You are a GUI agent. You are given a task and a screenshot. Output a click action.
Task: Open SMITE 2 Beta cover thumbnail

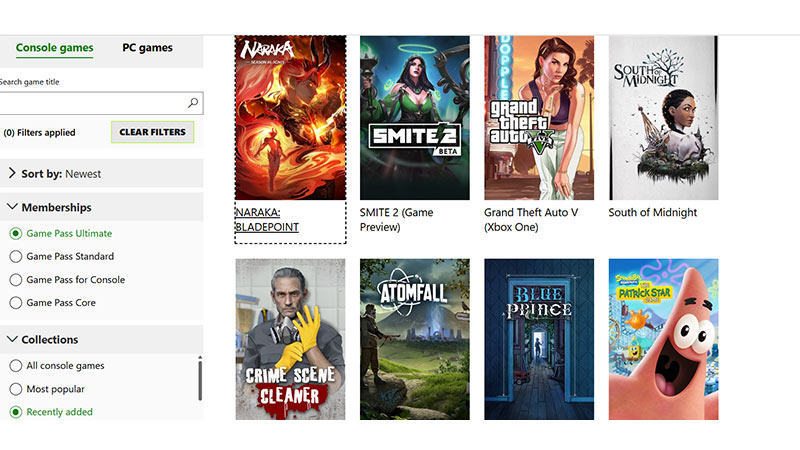(415, 118)
